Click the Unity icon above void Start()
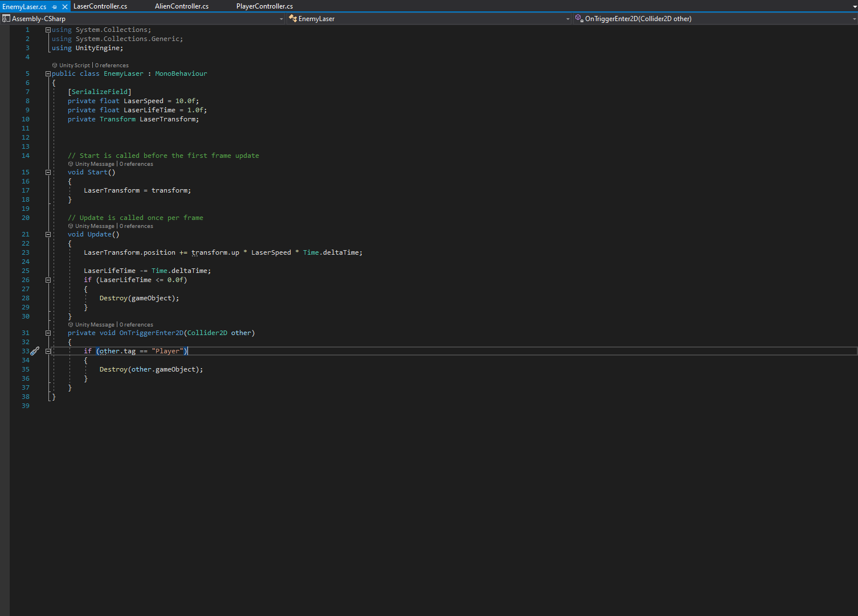The width and height of the screenshot is (858, 616). coord(71,164)
